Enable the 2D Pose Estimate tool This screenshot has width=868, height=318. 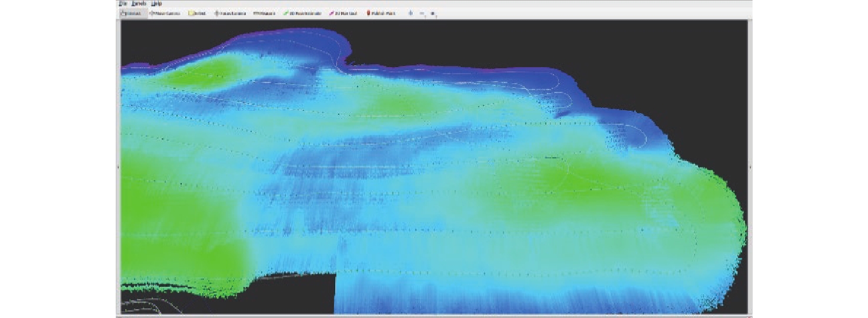click(x=302, y=13)
